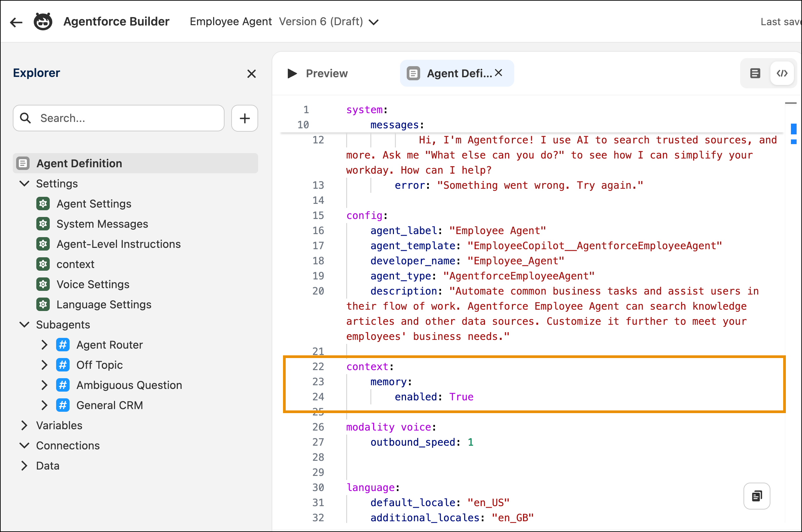
Task: Go back using the left arrow
Action: tap(16, 23)
